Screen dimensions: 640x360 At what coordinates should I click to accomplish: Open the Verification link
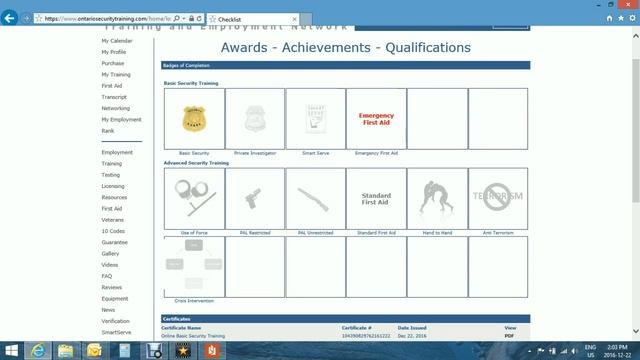point(115,321)
